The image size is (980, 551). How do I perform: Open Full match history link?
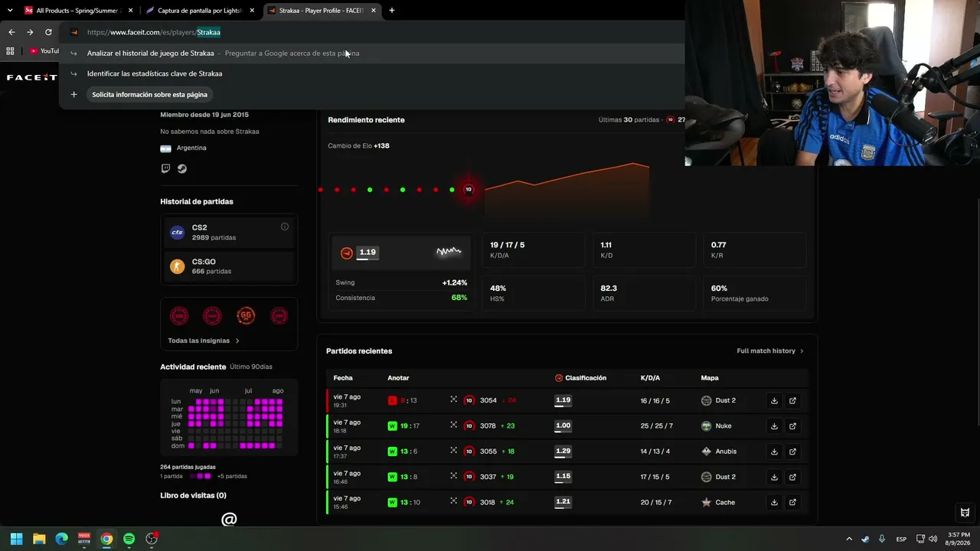770,350
